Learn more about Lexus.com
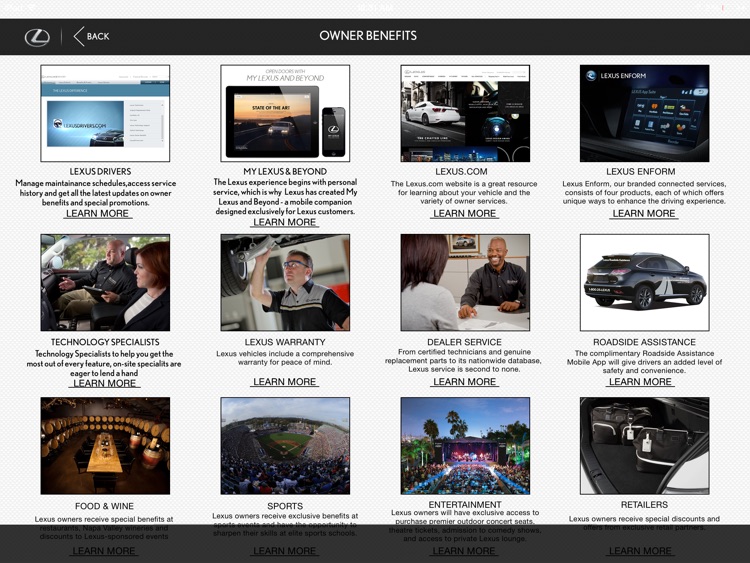The image size is (750, 563). pos(464,214)
